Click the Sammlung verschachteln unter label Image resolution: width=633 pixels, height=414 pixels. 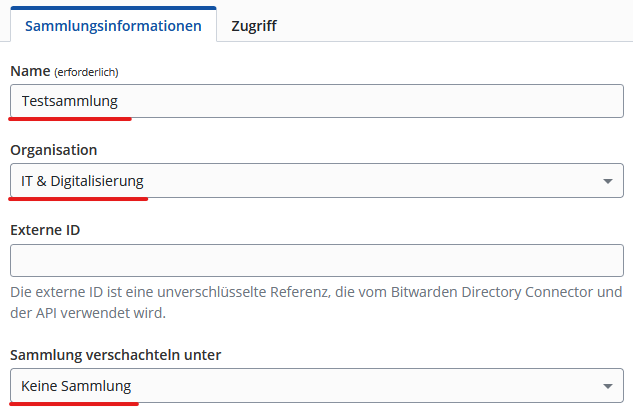point(115,355)
